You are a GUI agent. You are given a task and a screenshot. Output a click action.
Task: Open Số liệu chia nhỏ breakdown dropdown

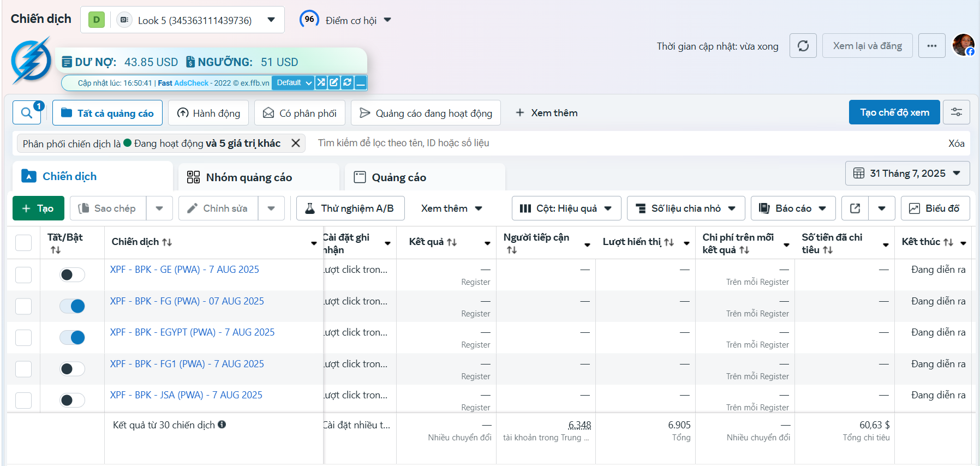coord(686,208)
